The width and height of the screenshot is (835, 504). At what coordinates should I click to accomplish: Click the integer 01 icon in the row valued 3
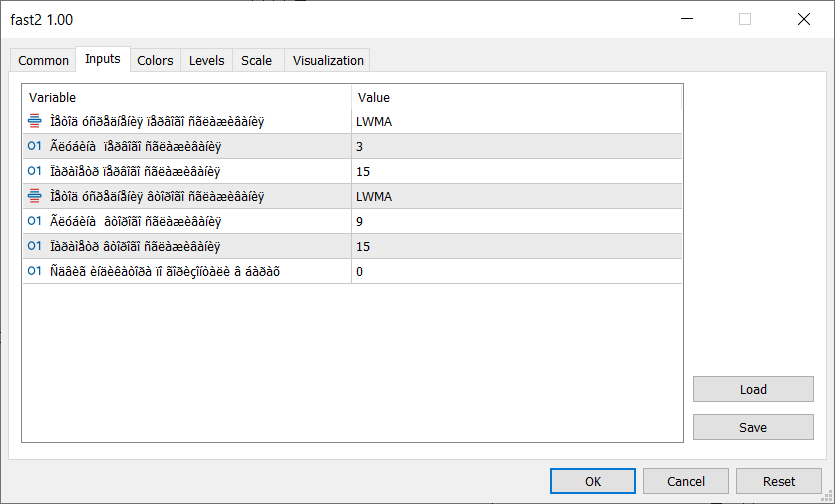(35, 146)
